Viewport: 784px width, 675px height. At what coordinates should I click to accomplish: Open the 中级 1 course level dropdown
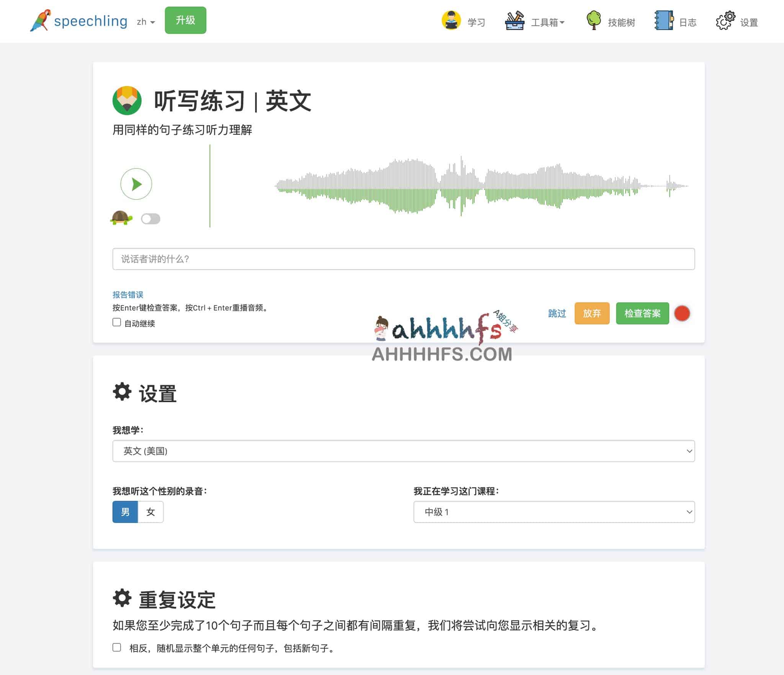[554, 512]
